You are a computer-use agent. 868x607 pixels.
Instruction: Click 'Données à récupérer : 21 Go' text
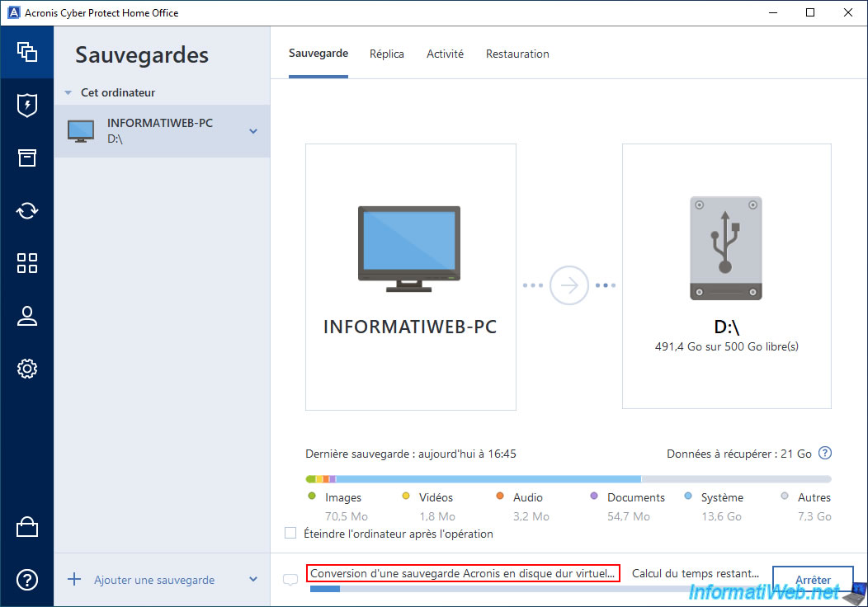739,454
